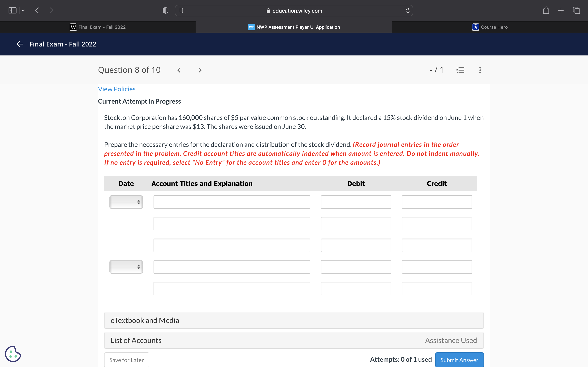Switch to Final Exam - Fall 2022 tab
Image resolution: width=588 pixels, height=367 pixels.
click(x=98, y=27)
